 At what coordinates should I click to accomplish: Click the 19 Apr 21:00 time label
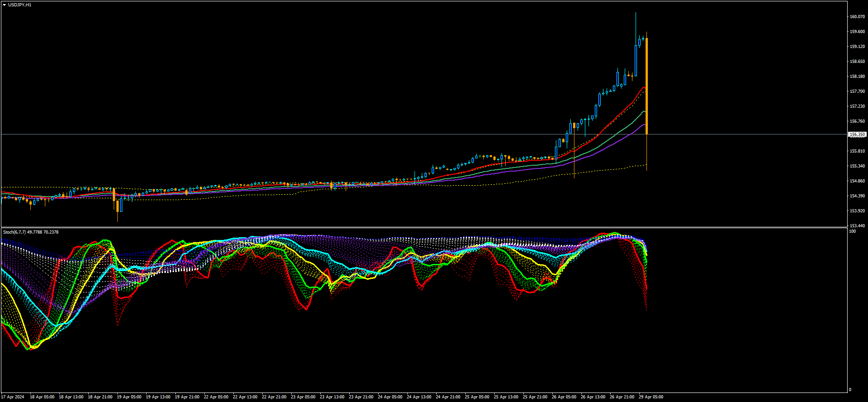pos(187,397)
